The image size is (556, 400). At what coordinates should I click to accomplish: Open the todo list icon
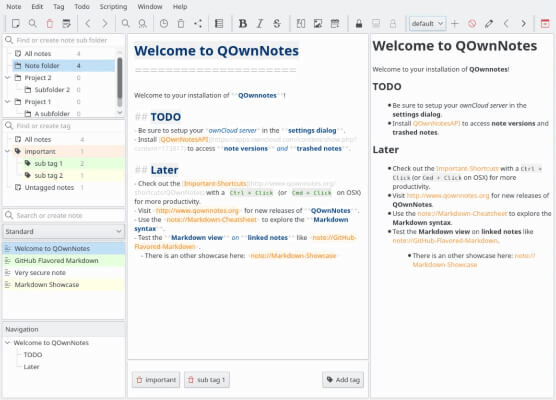point(219,24)
